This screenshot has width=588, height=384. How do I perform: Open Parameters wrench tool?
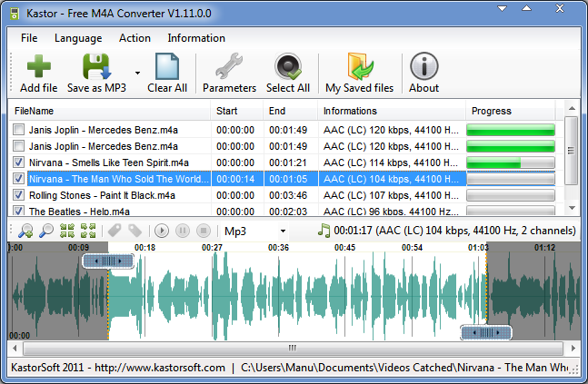click(229, 66)
